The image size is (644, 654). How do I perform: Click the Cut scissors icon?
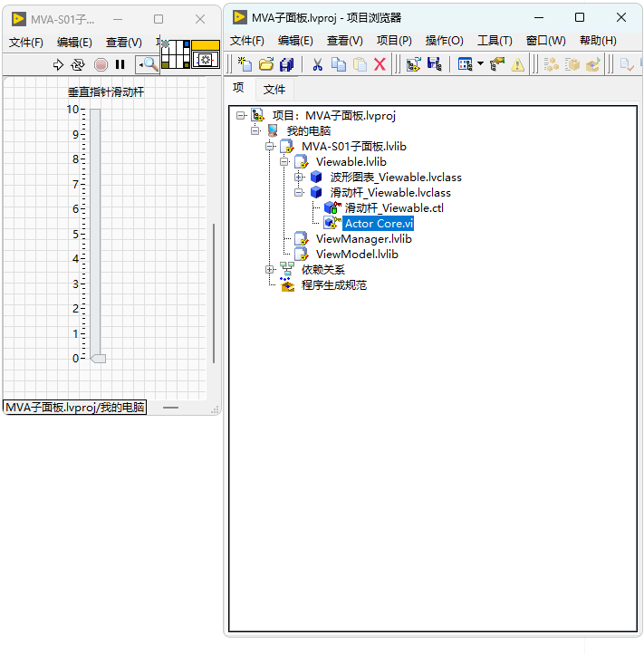point(318,64)
